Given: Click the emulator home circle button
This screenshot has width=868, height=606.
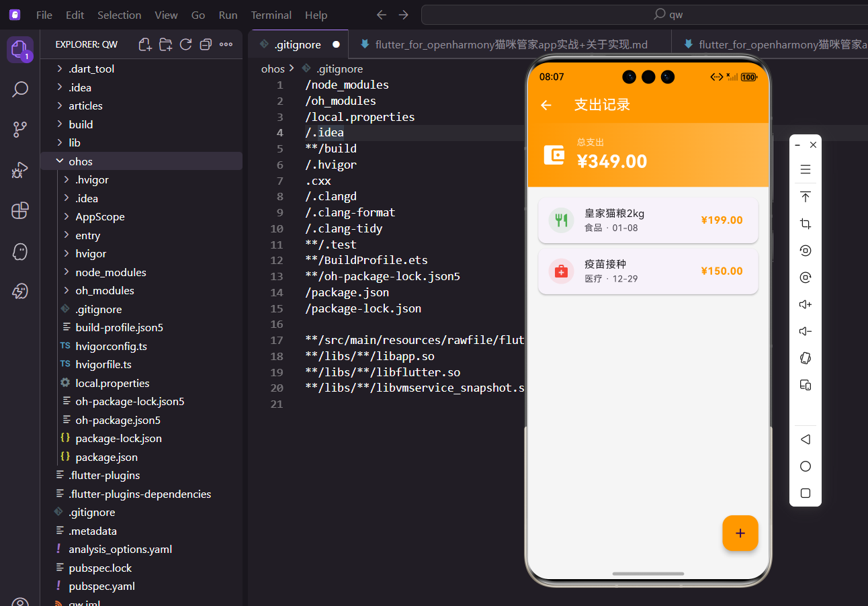Looking at the screenshot, I should click(806, 466).
